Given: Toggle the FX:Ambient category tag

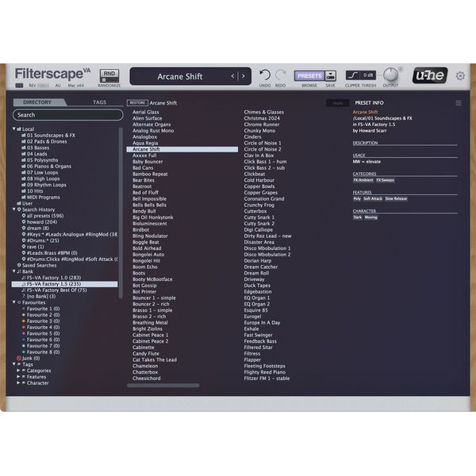Looking at the screenshot, I should tap(363, 180).
